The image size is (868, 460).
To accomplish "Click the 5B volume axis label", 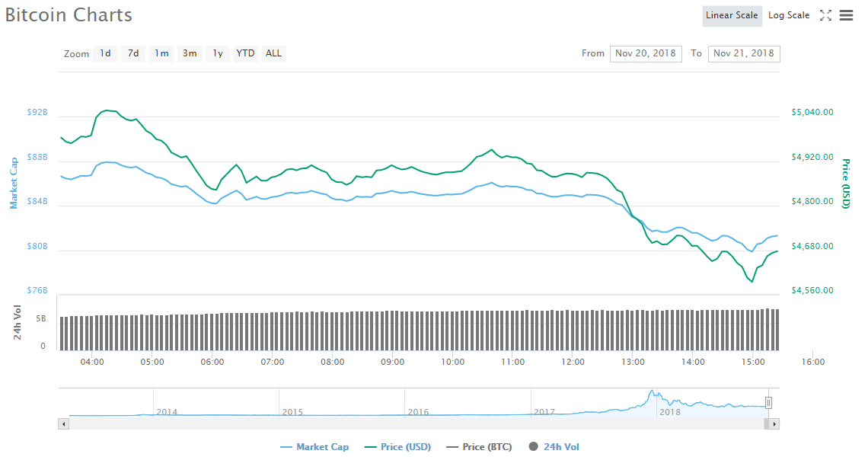I will tap(41, 319).
